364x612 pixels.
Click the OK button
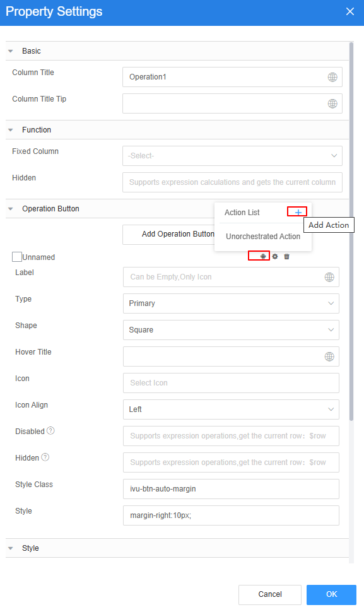332,594
